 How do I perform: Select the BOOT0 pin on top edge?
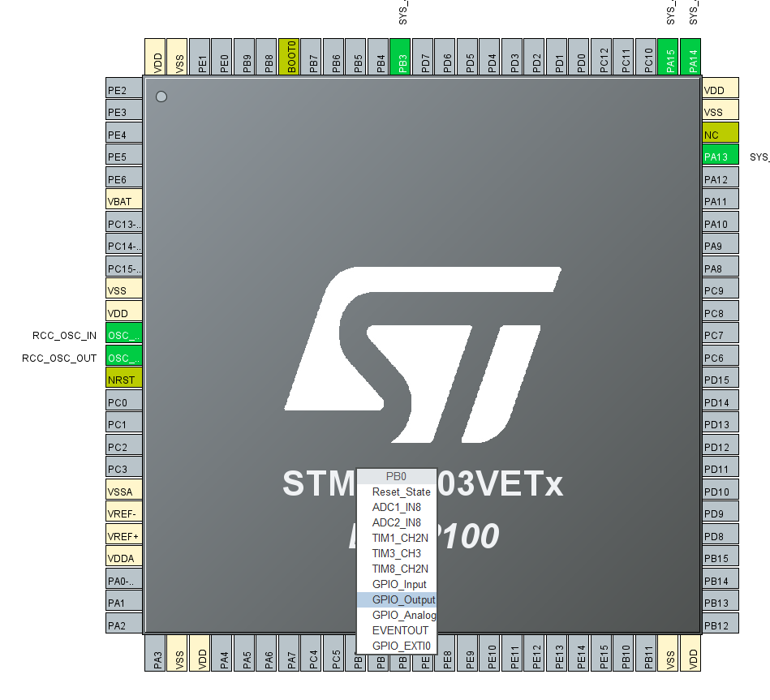[290, 54]
